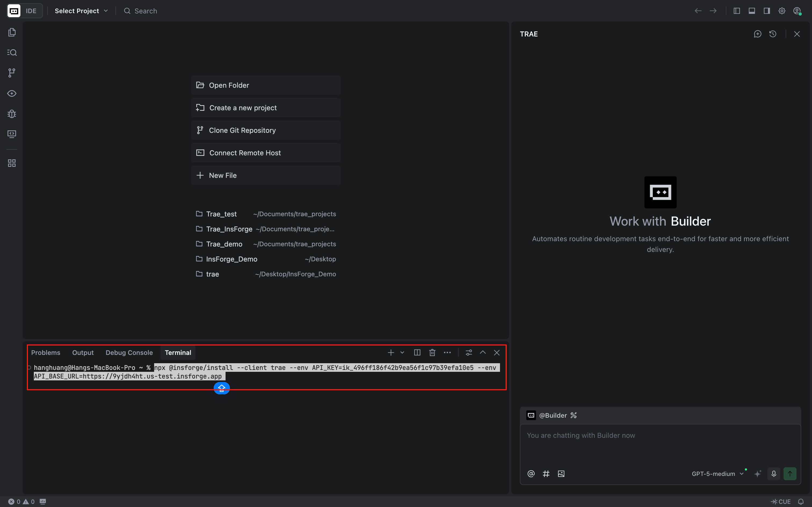
Task: Open the Source Control sidebar icon
Action: pos(12,73)
